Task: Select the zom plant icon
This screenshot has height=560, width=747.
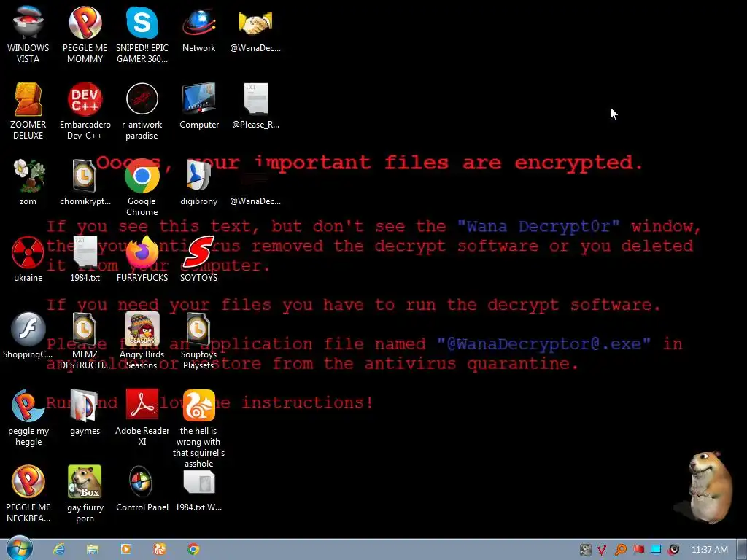Action: click(x=28, y=182)
